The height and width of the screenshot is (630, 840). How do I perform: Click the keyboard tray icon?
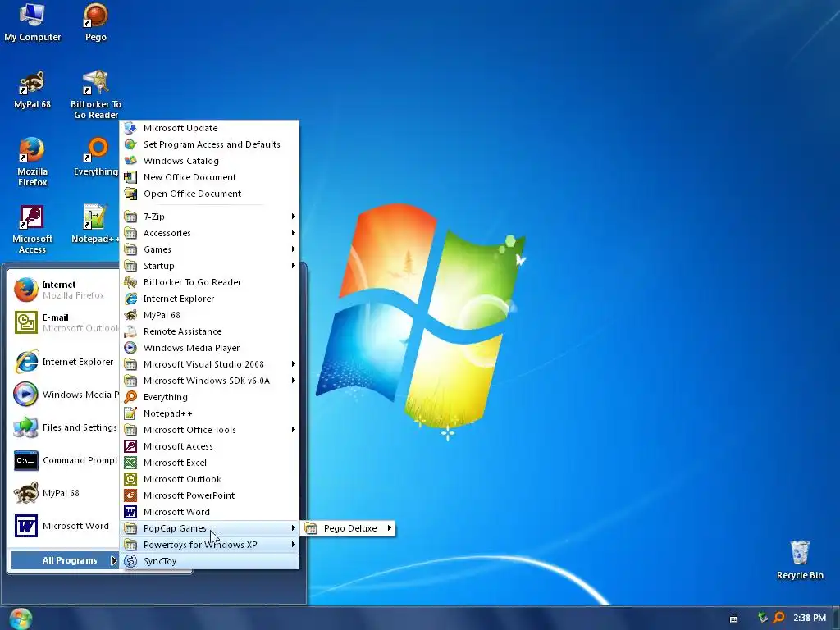[733, 619]
